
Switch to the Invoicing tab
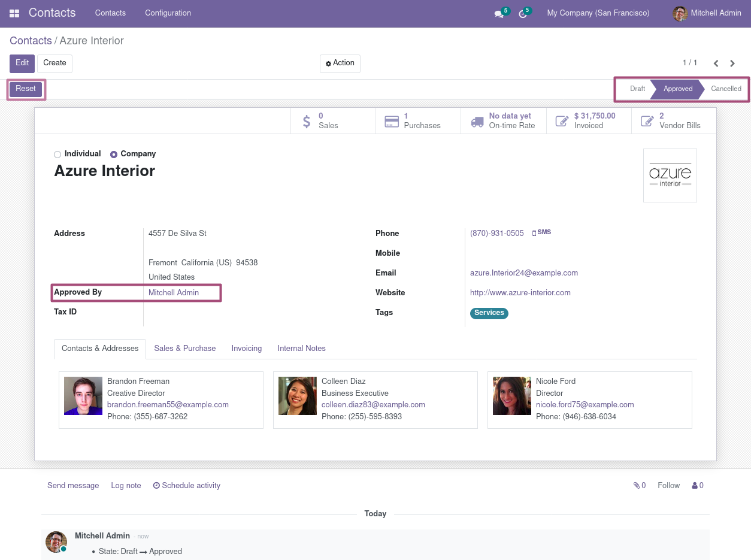(x=247, y=349)
